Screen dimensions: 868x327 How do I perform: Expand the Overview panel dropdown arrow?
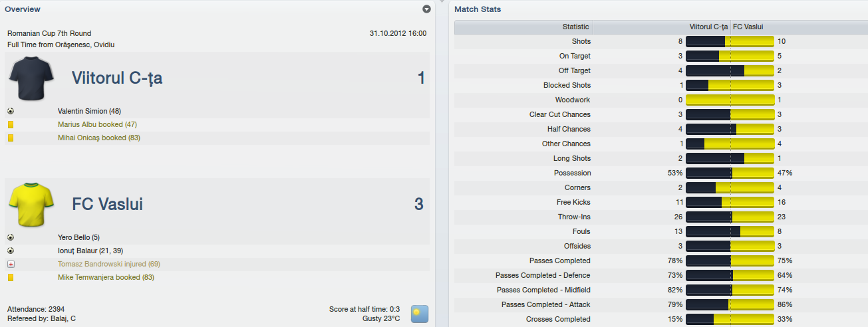click(x=426, y=9)
